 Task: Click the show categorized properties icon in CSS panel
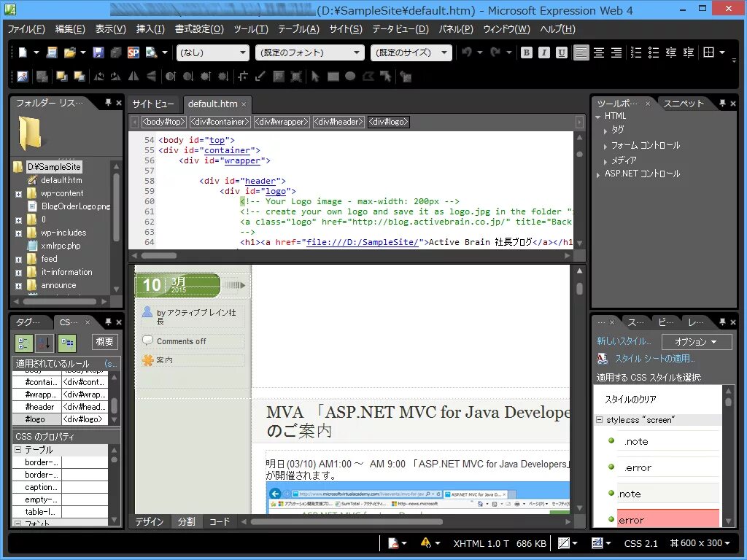[x=23, y=343]
